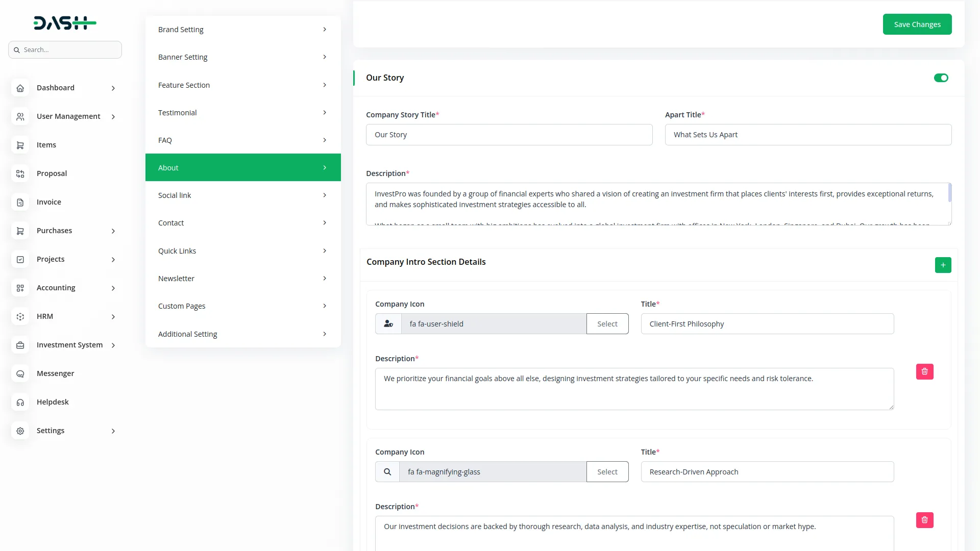The height and width of the screenshot is (551, 980).
Task: Click the Invoice document icon
Action: [x=20, y=202]
